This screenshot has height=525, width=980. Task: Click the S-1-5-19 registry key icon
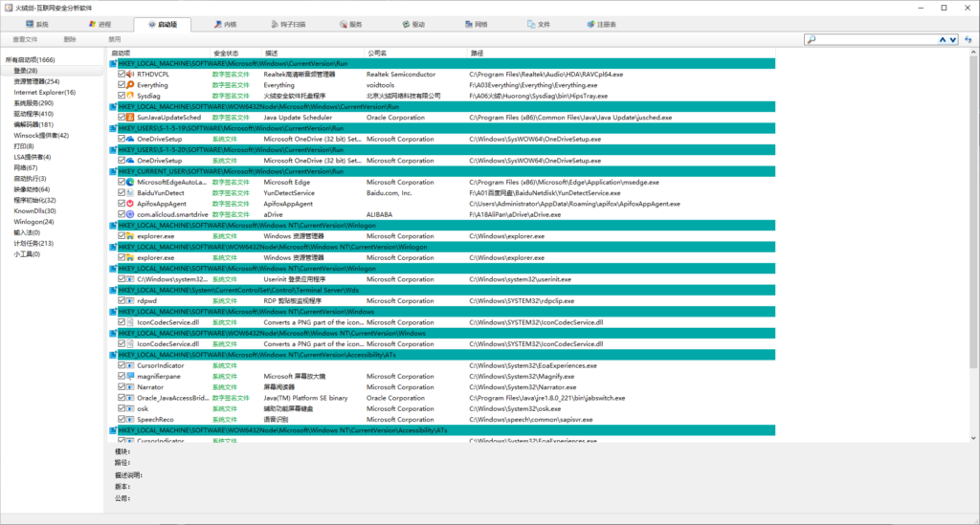tap(113, 128)
